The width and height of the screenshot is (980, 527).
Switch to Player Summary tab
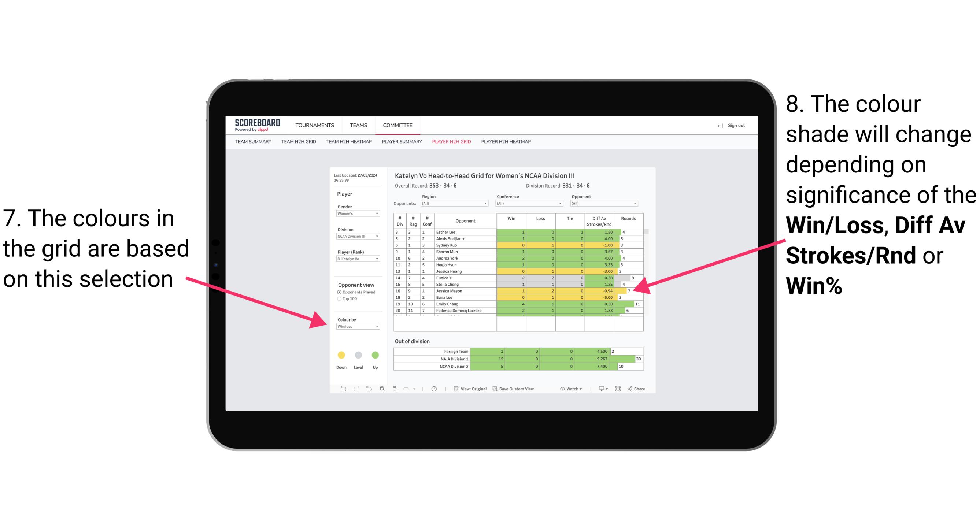pyautogui.click(x=400, y=144)
